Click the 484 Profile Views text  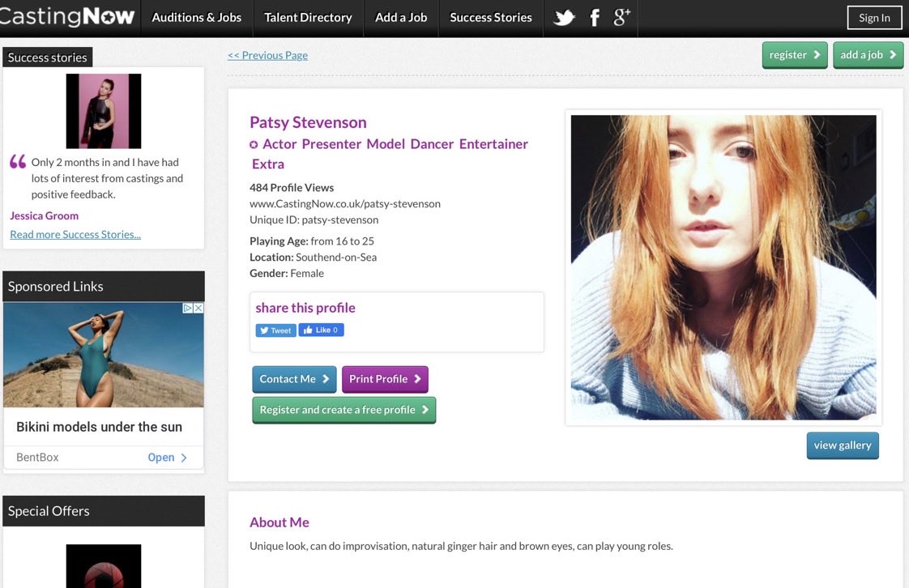pyautogui.click(x=292, y=188)
